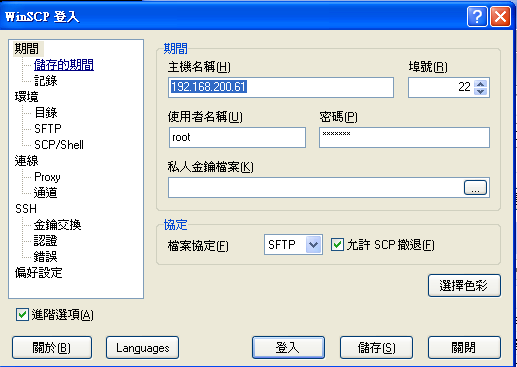Open the Languages button
This screenshot has width=517, height=367.
pos(142,348)
